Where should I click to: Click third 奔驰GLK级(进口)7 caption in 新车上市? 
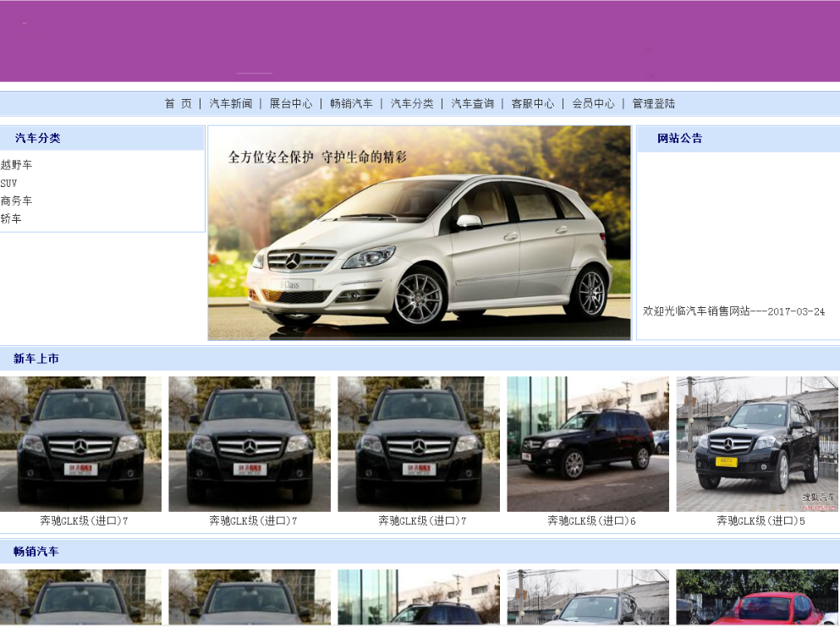(422, 520)
